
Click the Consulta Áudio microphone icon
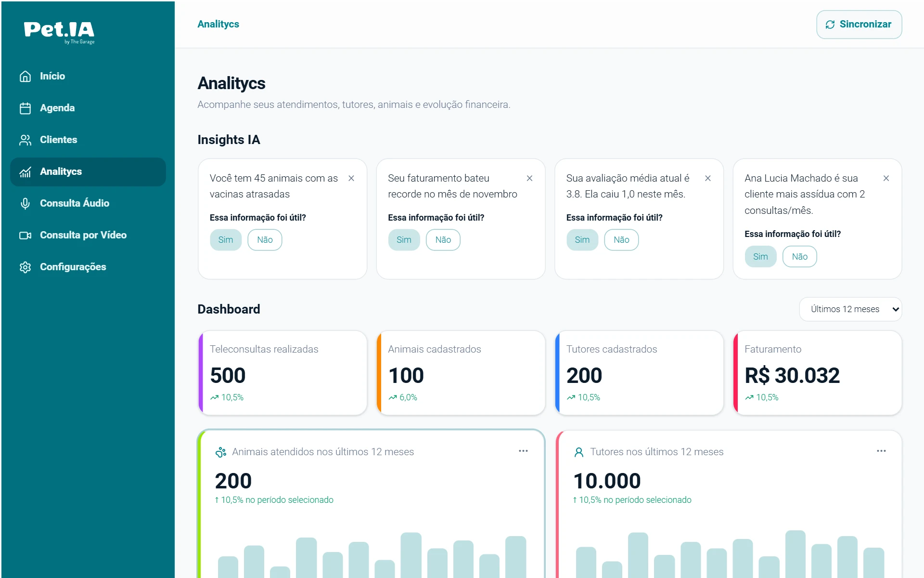pyautogui.click(x=25, y=203)
